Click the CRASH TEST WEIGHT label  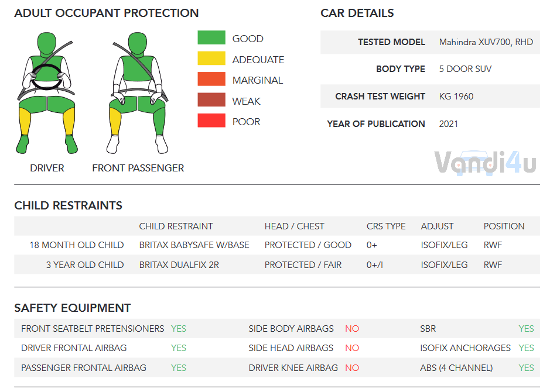380,97
